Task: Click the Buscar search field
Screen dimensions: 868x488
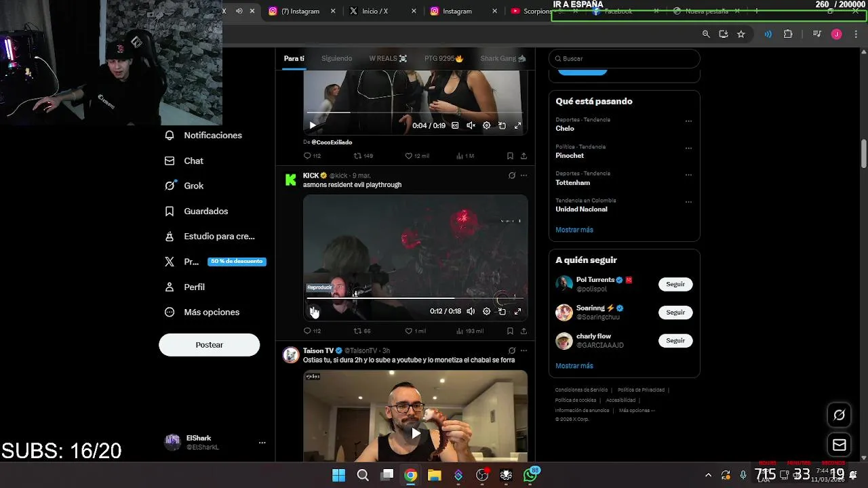Action: point(624,59)
